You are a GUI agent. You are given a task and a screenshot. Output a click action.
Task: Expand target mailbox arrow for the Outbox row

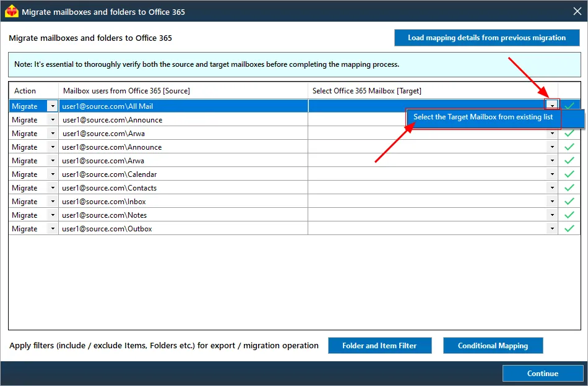click(x=552, y=229)
